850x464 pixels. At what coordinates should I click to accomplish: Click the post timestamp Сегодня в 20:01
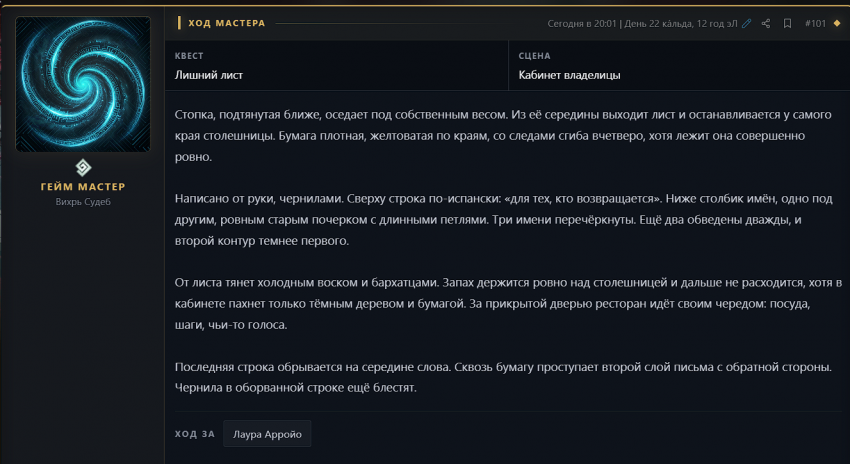(x=582, y=23)
